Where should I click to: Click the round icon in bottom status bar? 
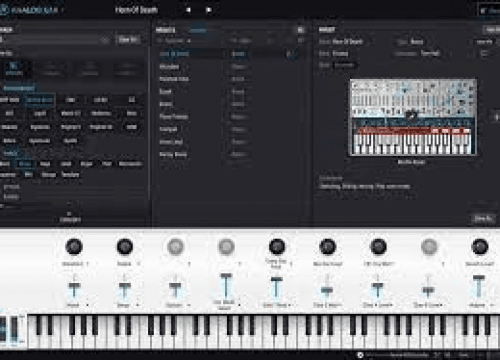pos(360,355)
